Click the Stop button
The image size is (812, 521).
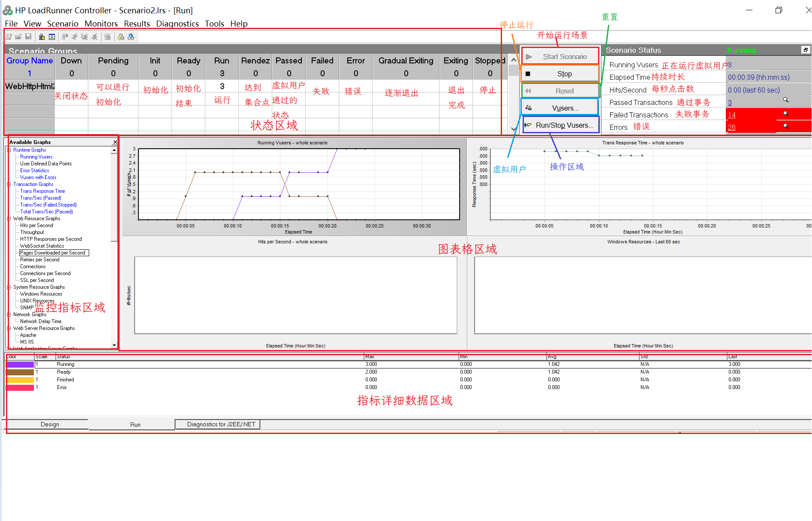560,74
